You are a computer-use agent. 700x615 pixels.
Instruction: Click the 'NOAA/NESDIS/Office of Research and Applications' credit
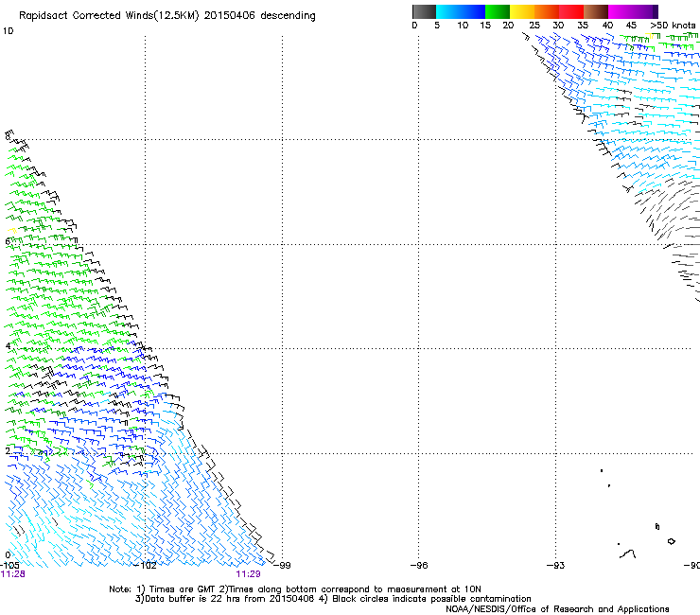coord(557,609)
